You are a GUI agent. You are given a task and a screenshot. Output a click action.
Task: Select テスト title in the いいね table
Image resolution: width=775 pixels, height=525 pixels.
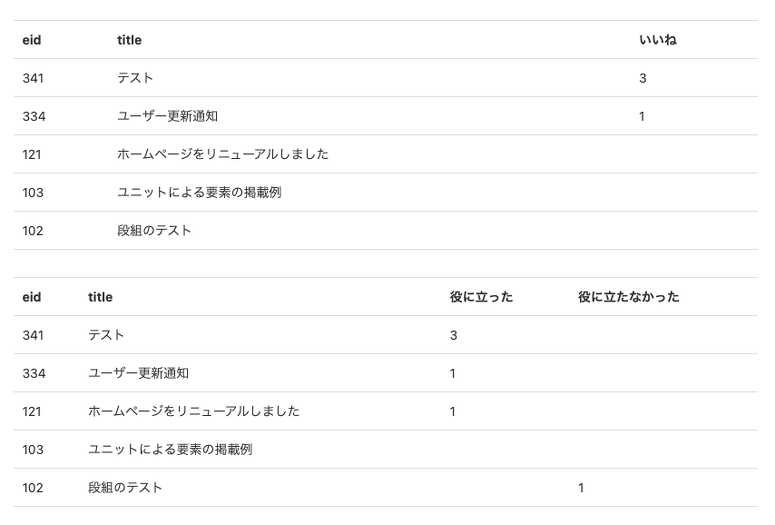(x=135, y=78)
